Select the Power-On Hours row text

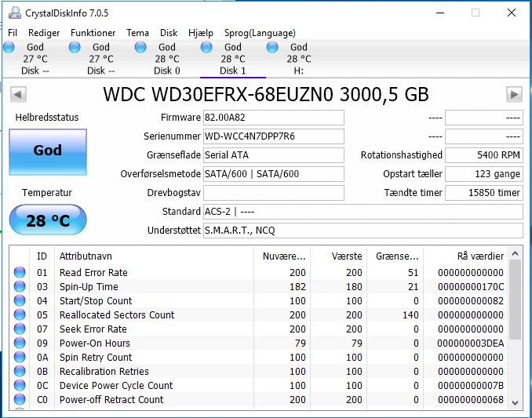pyautogui.click(x=95, y=343)
